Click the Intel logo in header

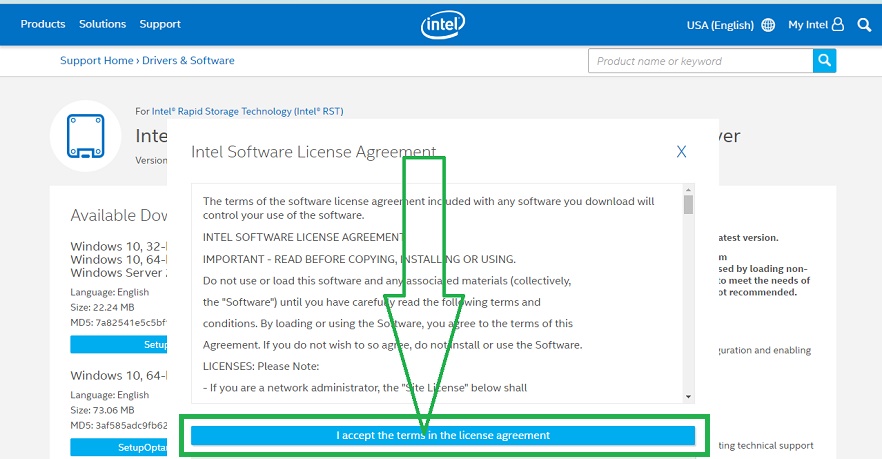[443, 25]
